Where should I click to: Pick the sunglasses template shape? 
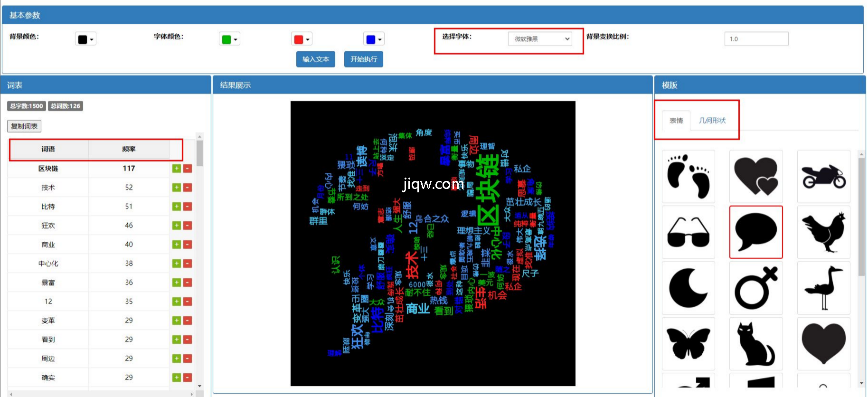point(688,232)
